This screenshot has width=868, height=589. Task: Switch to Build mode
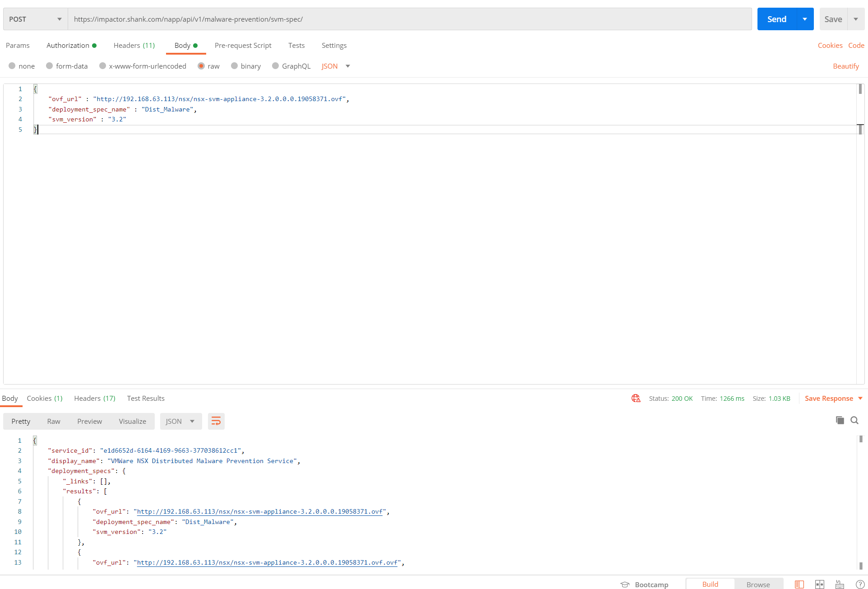coord(710,584)
